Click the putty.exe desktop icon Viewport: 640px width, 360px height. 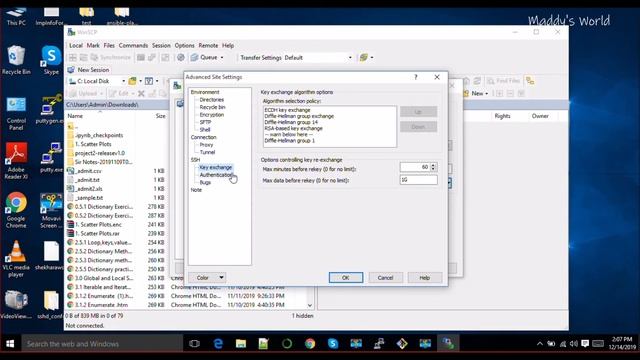(51, 157)
